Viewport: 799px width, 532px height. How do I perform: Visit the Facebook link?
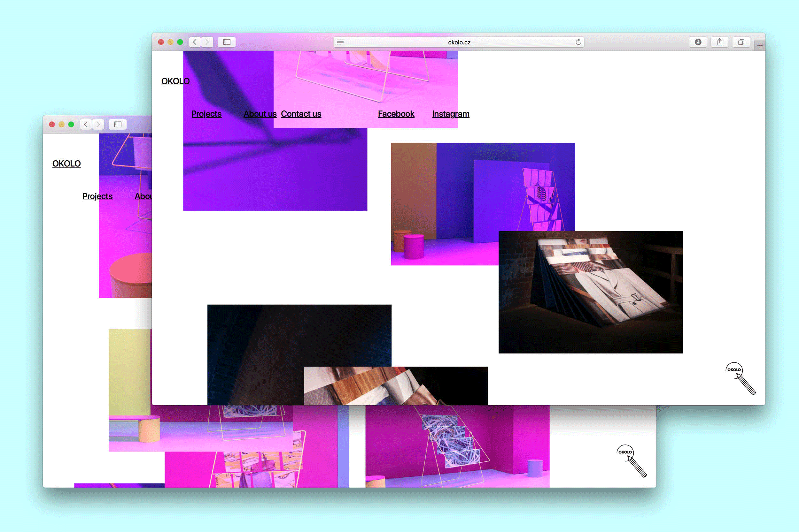[x=396, y=114]
